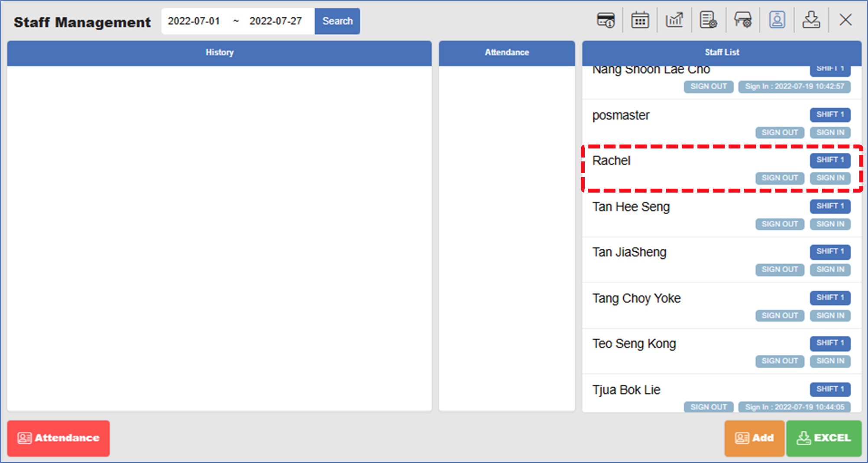The image size is (868, 463).
Task: Sign in Rachel
Action: [x=830, y=178]
